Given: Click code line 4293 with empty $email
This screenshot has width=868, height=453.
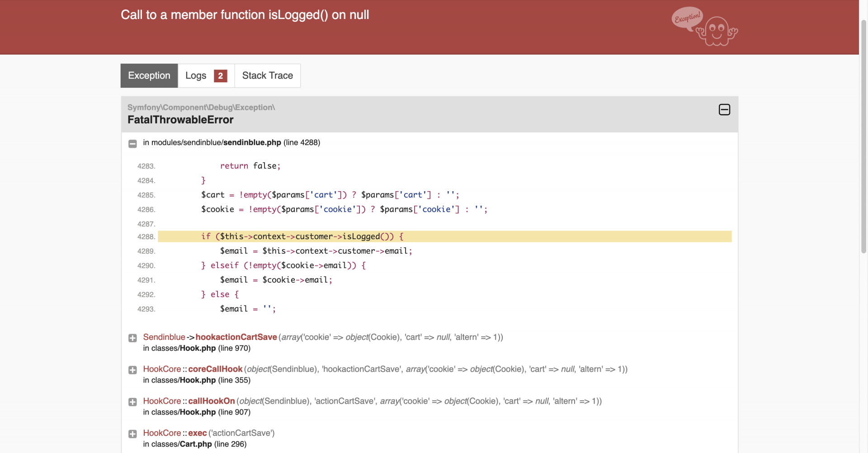Looking at the screenshot, I should [248, 309].
